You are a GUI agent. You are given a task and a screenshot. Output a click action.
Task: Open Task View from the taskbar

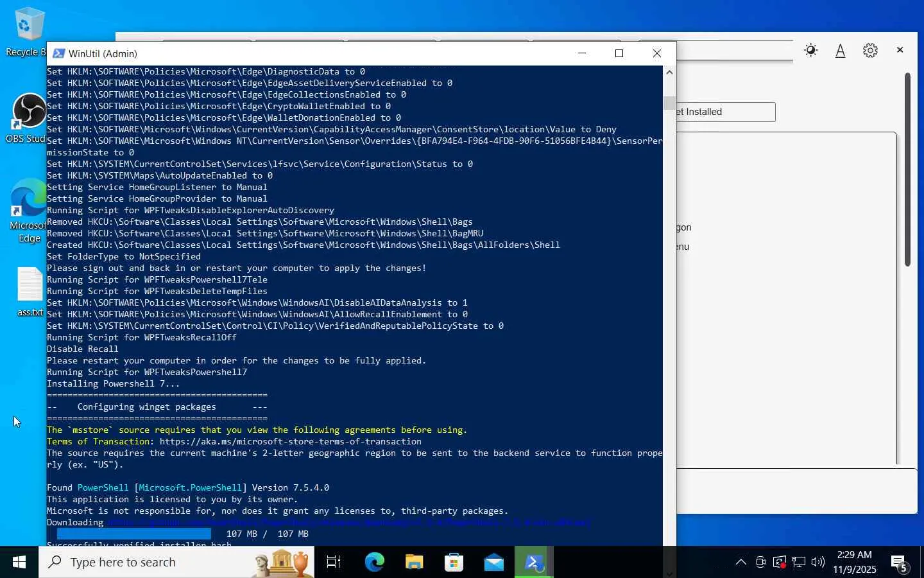tap(334, 563)
